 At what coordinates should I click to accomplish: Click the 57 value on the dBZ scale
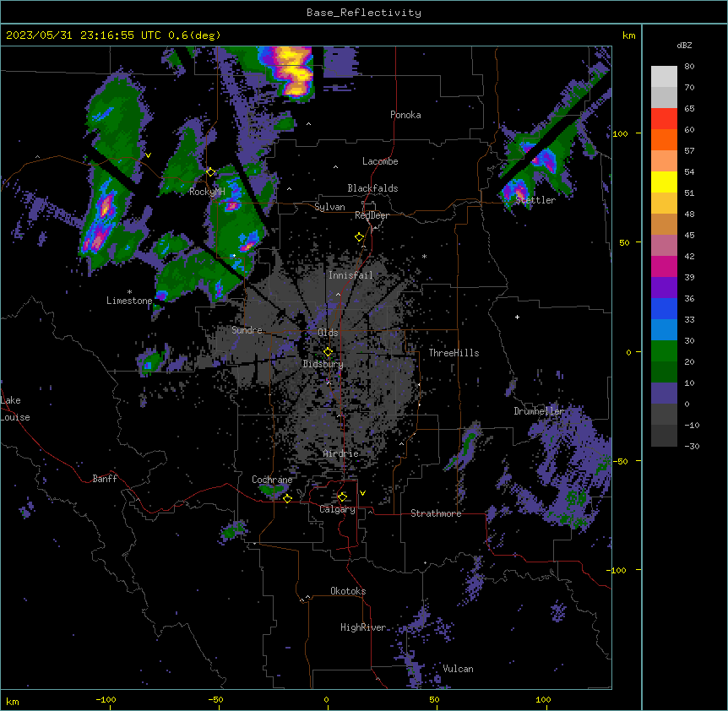689,151
